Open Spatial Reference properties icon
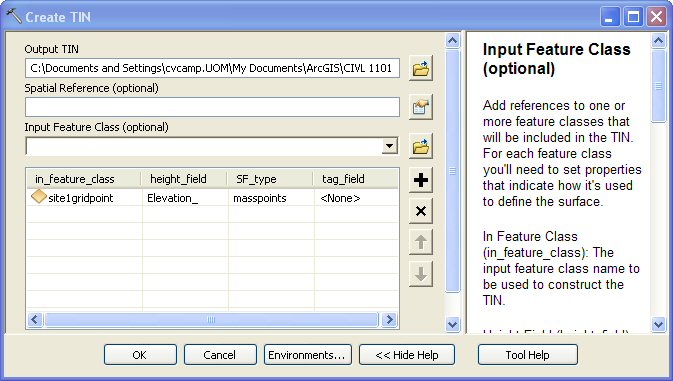The image size is (673, 381). click(x=421, y=107)
